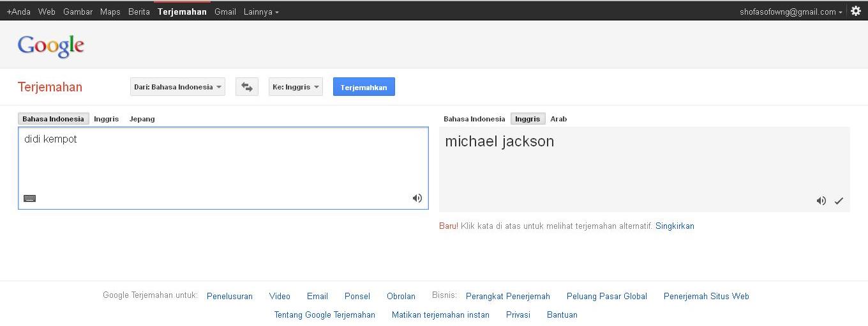Open the Bantuan footer link
This screenshot has height=326, width=868.
point(562,314)
